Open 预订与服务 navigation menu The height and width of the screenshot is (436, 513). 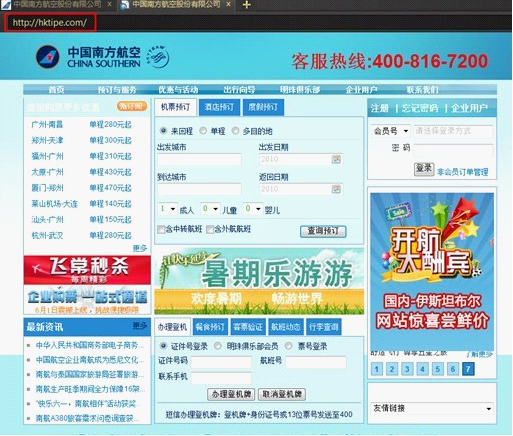pos(117,90)
